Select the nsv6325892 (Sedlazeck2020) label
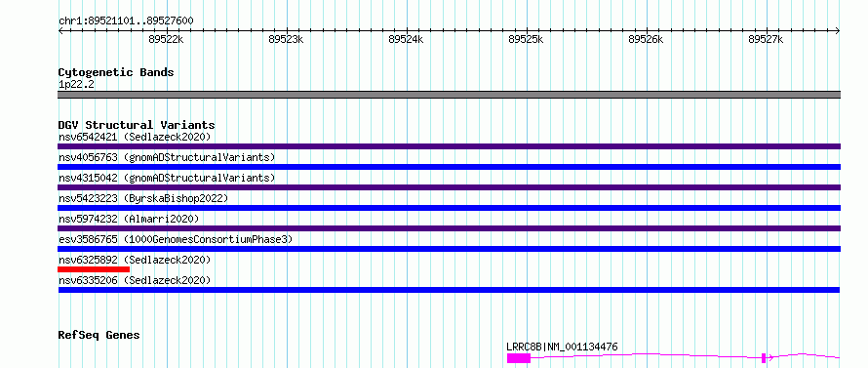This screenshot has height=368, width=868. 135,260
